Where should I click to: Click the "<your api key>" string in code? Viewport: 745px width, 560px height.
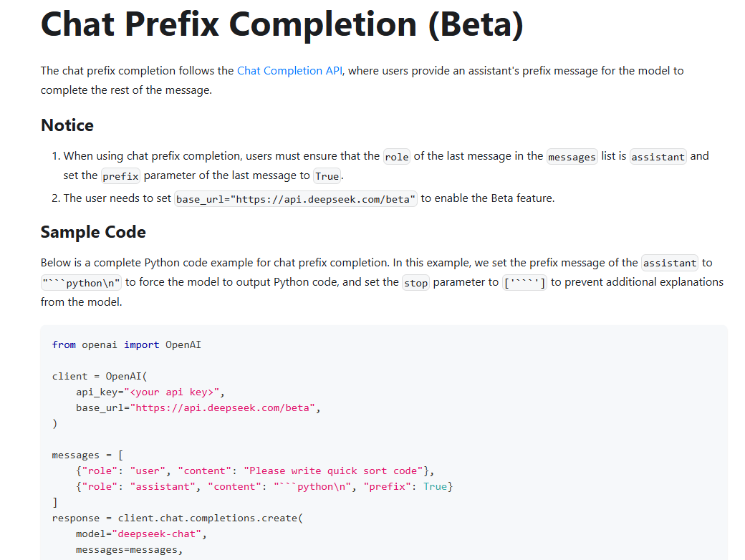175,392
